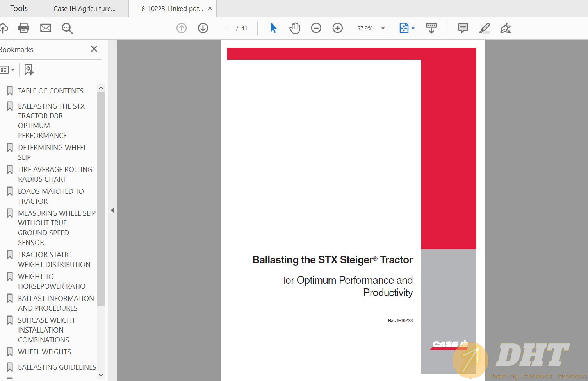Select the arrow Selection tool
This screenshot has width=588, height=381.
[x=273, y=28]
